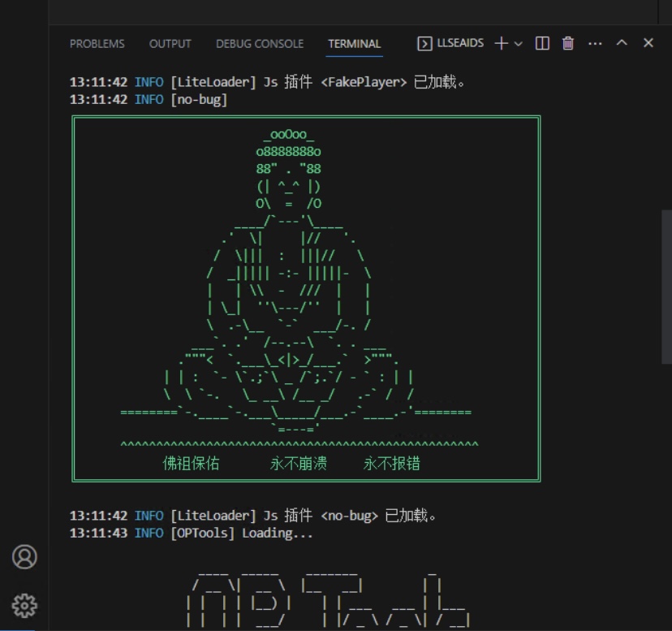Kill terminal with trash icon
Screen dimensions: 672x631
568,43
